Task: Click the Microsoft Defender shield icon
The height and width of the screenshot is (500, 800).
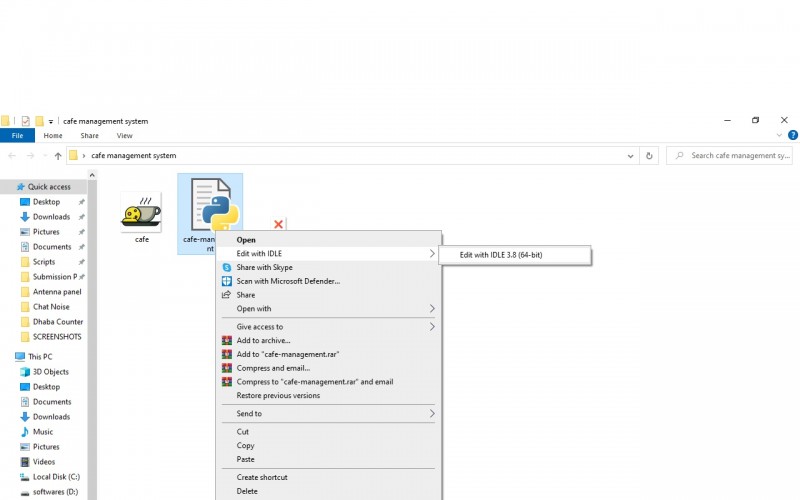Action: (227, 281)
